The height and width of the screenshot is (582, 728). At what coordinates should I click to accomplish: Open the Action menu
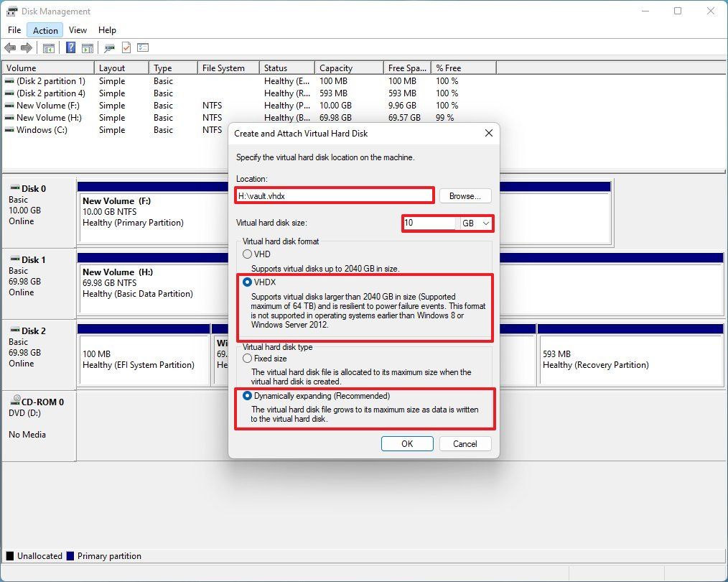(x=45, y=30)
